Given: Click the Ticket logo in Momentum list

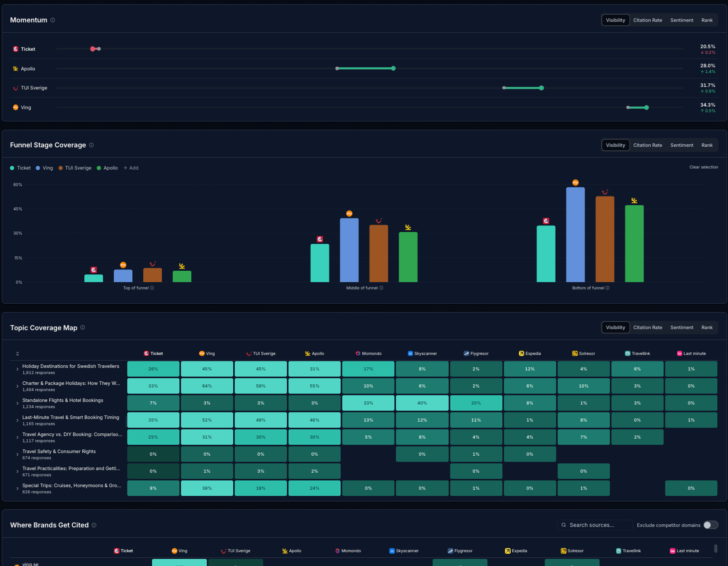Looking at the screenshot, I should click(16, 49).
